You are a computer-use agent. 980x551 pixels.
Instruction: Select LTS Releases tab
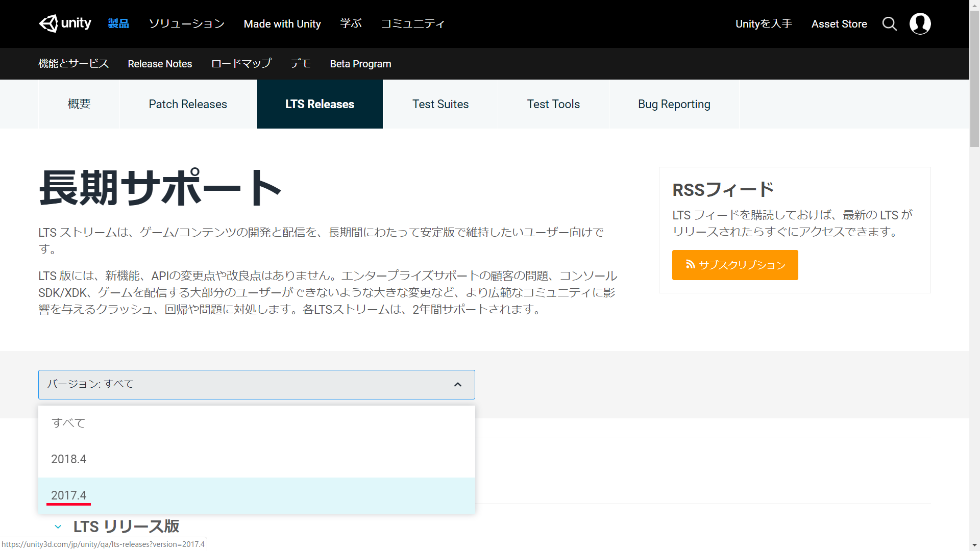click(320, 104)
